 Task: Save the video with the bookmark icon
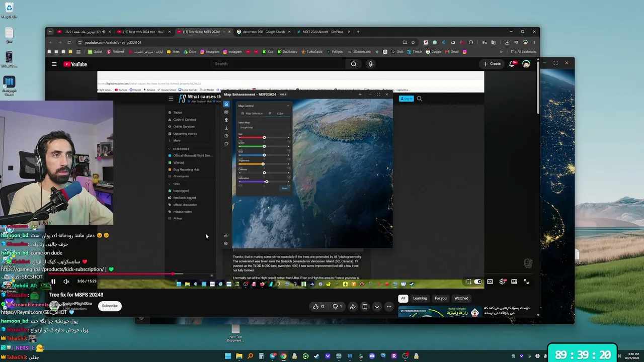tap(365, 307)
